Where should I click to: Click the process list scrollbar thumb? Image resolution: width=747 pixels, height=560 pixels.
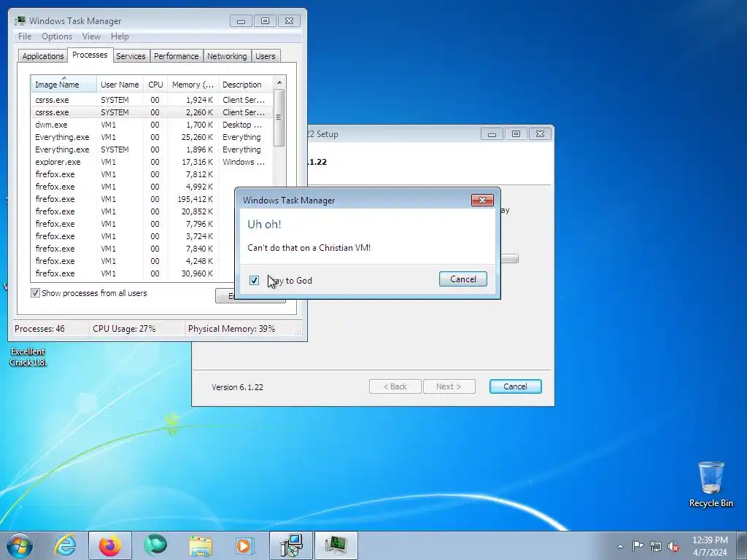[x=279, y=117]
